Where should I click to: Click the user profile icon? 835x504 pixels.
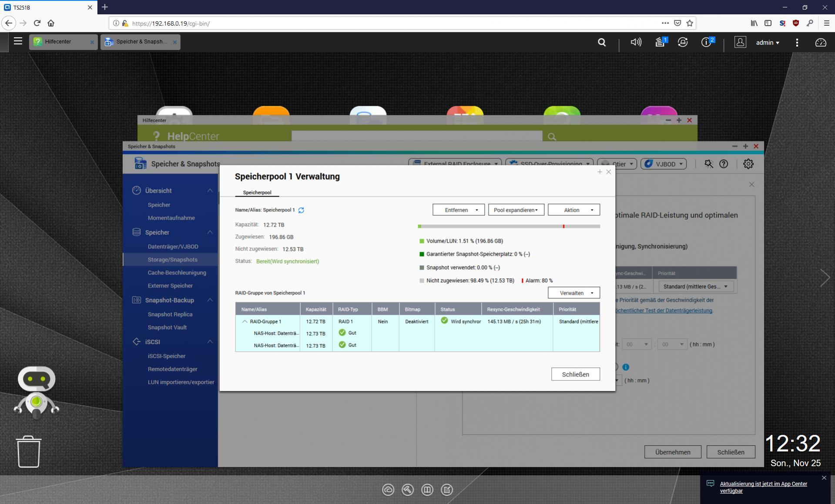point(740,42)
